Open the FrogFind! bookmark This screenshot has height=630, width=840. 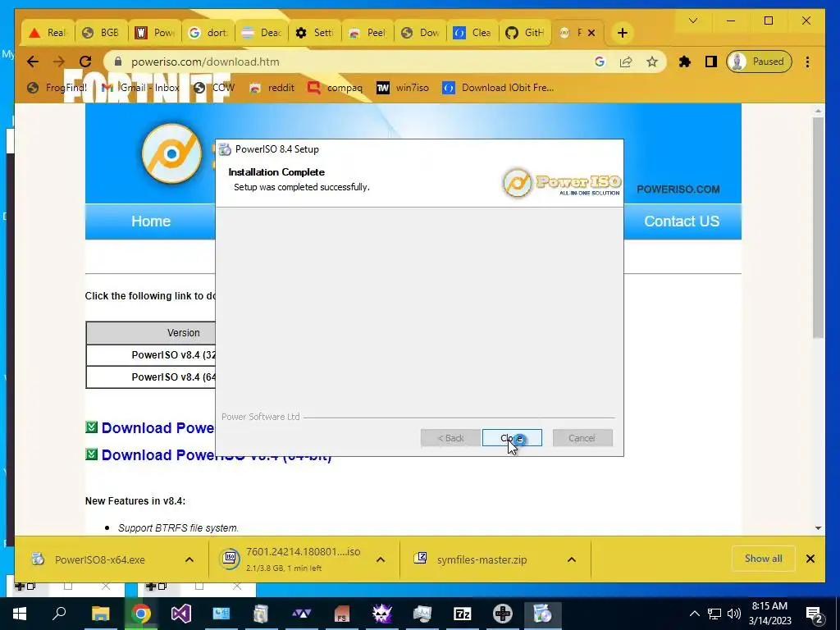pyautogui.click(x=57, y=87)
